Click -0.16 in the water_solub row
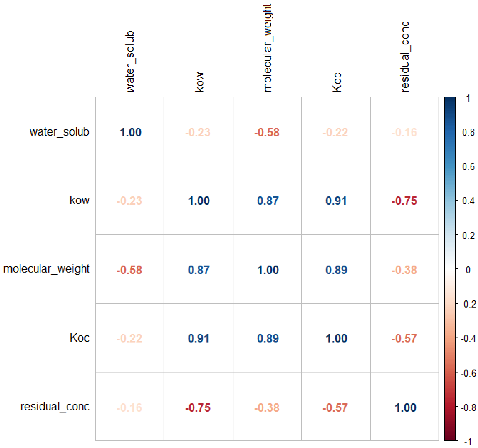Screen dimensions: 478x448 404,132
